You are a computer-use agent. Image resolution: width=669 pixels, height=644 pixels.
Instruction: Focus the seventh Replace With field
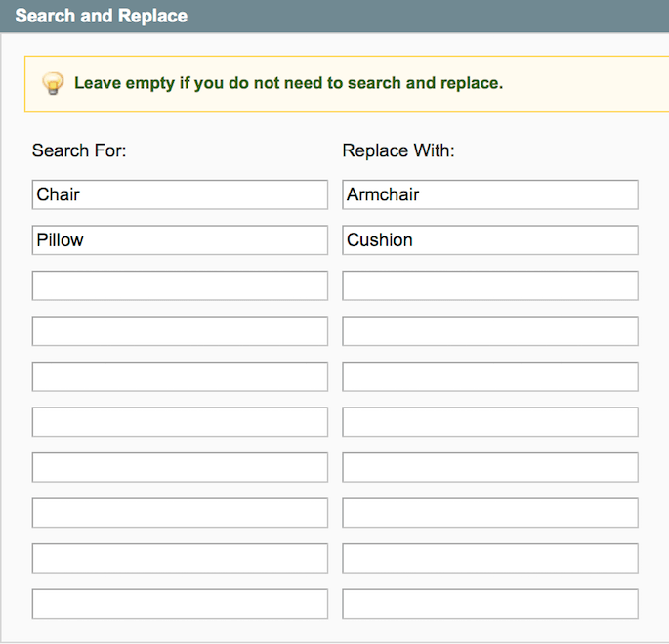pos(490,467)
